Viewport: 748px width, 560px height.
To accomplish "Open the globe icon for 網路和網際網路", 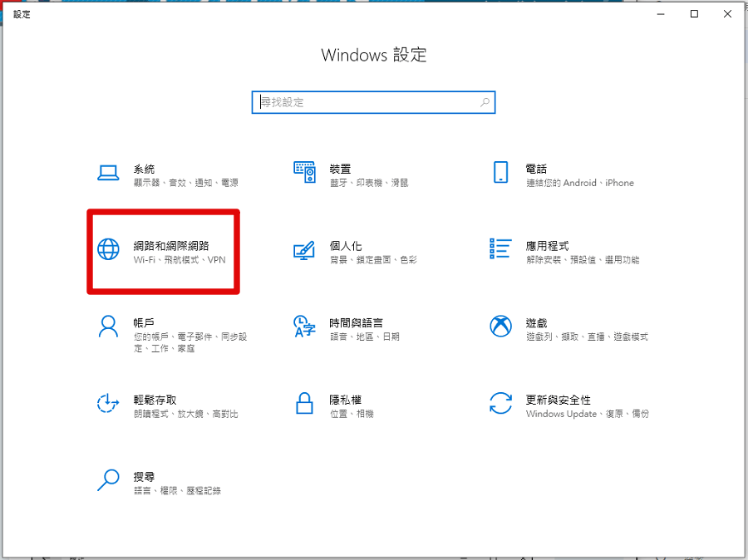I will (108, 249).
